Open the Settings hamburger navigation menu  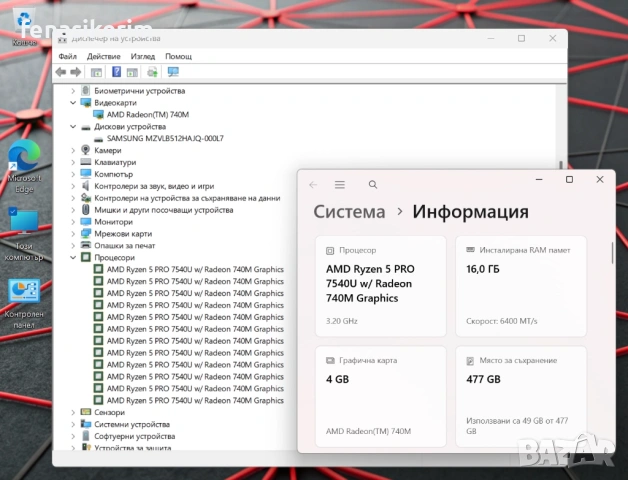pos(340,185)
